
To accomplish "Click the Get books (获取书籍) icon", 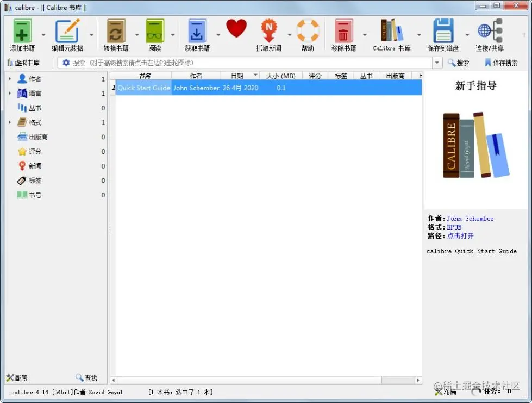I will click(197, 31).
